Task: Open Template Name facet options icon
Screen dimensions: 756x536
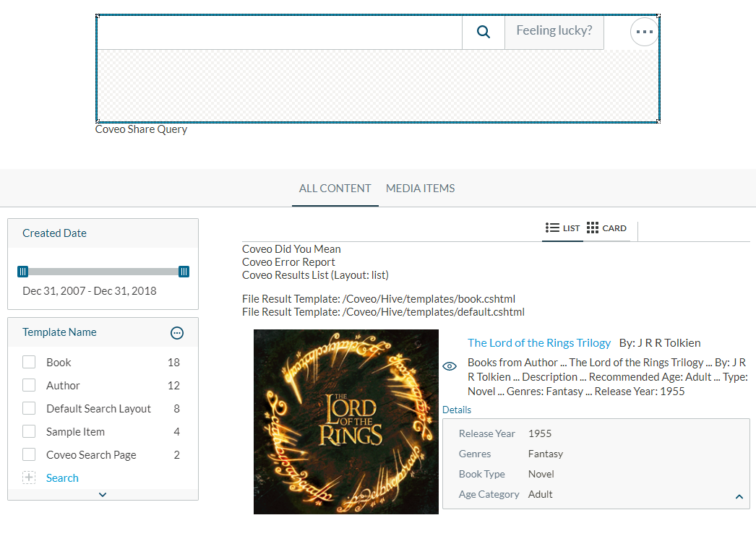Action: (177, 332)
